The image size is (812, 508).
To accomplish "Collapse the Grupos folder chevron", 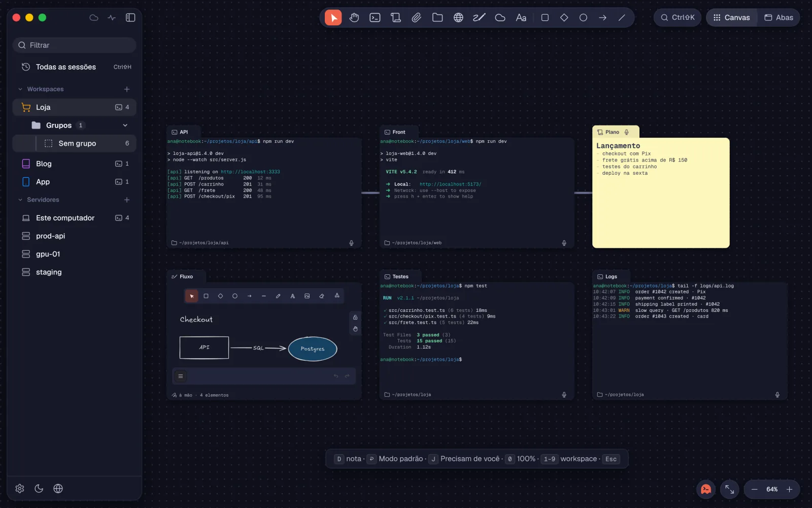I will (x=125, y=125).
